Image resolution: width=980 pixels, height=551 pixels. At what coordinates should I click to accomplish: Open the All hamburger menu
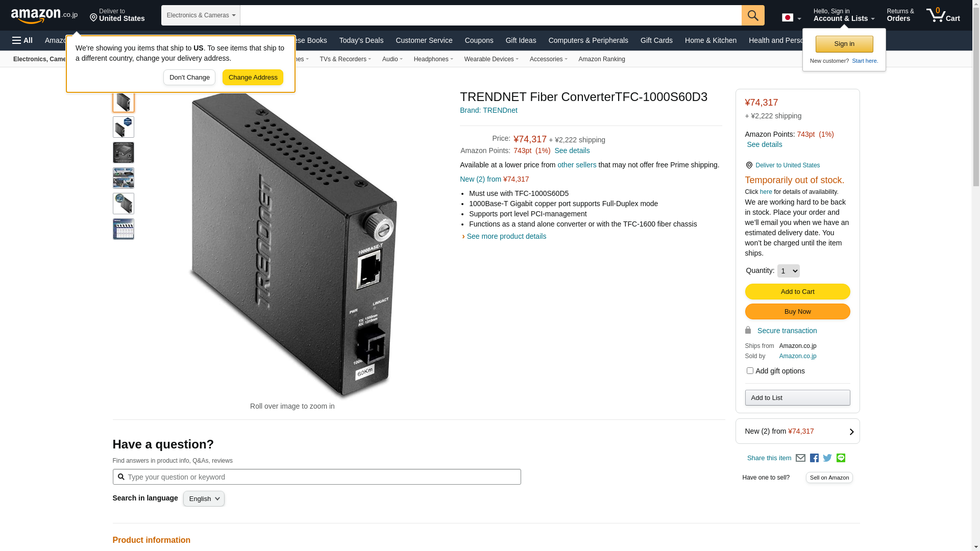coord(22,40)
